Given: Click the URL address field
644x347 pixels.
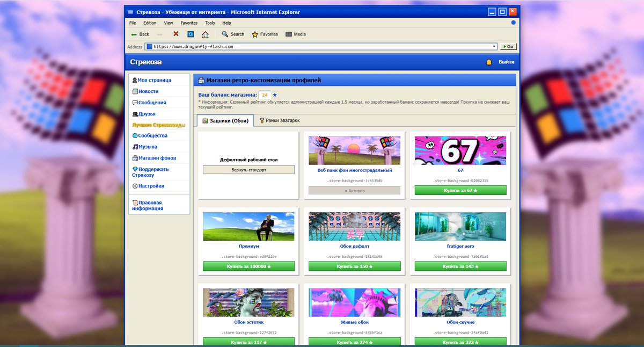Looking at the screenshot, I should 320,47.
